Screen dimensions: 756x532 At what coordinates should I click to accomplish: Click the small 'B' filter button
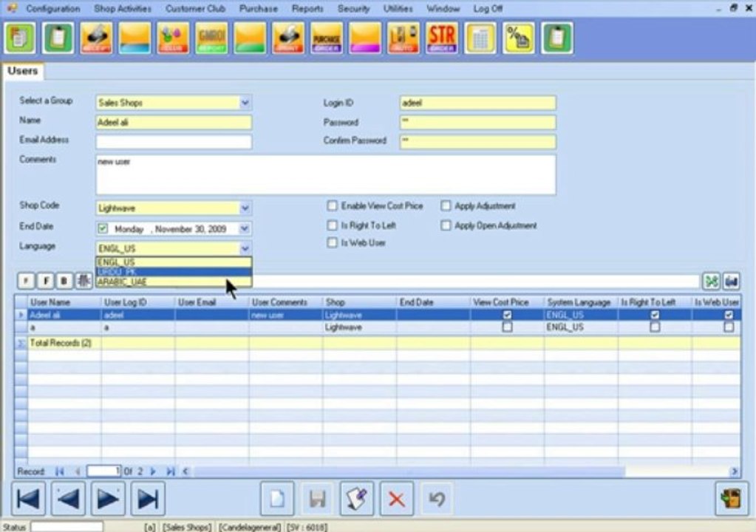point(64,281)
